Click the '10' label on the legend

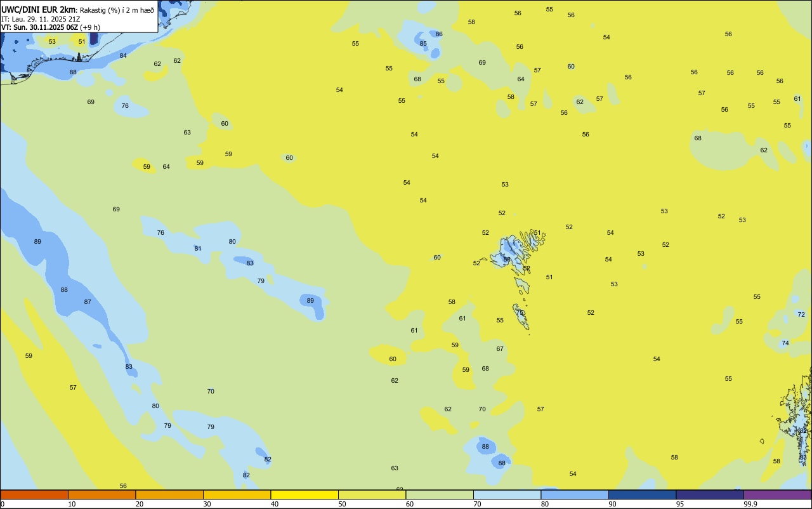72,504
